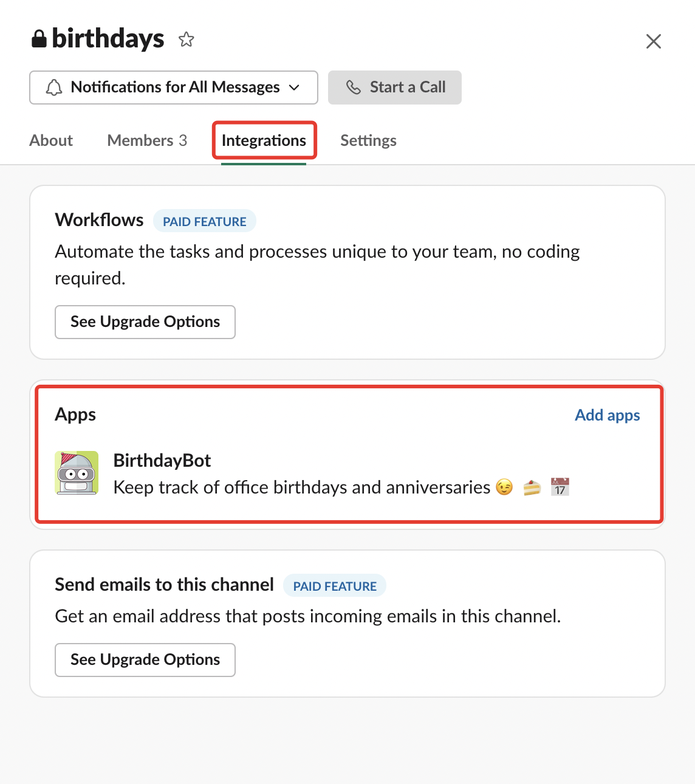This screenshot has height=784, width=695.
Task: Click the bell icon in notifications button
Action: point(54,88)
